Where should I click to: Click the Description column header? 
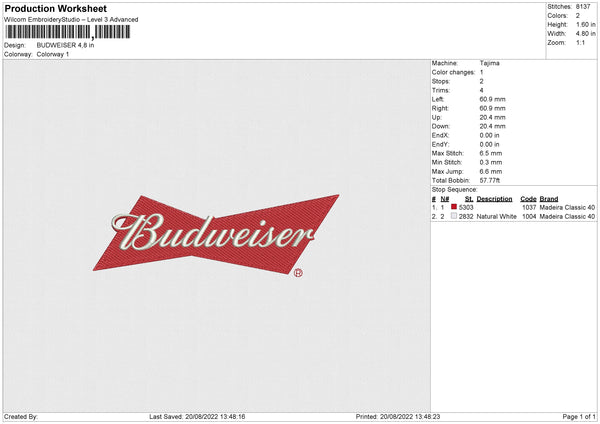coord(494,199)
